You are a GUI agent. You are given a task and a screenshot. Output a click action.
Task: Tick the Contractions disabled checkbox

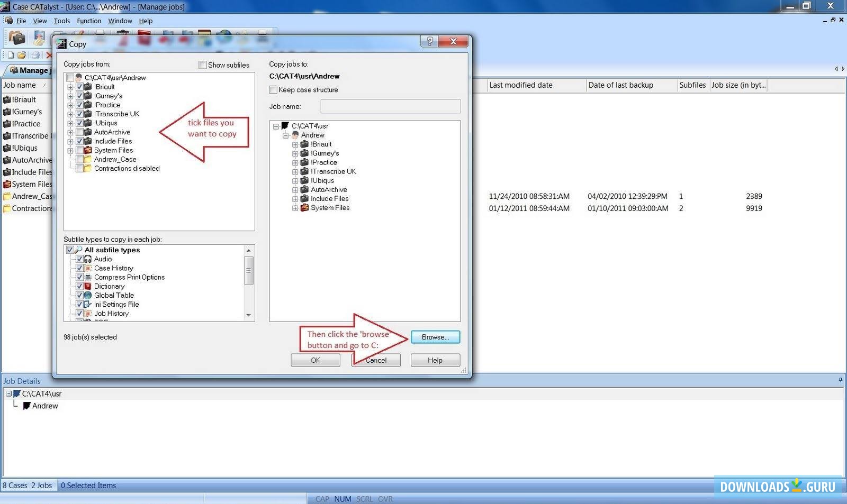click(x=79, y=169)
